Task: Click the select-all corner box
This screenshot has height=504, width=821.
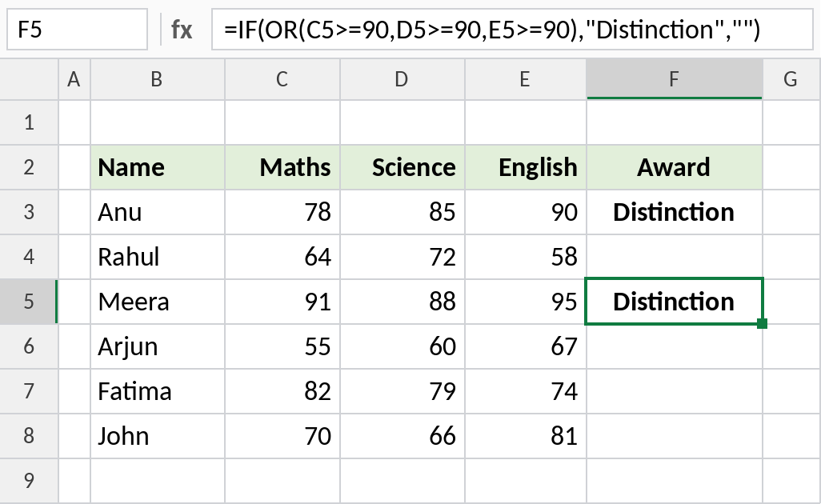Action: coord(29,79)
